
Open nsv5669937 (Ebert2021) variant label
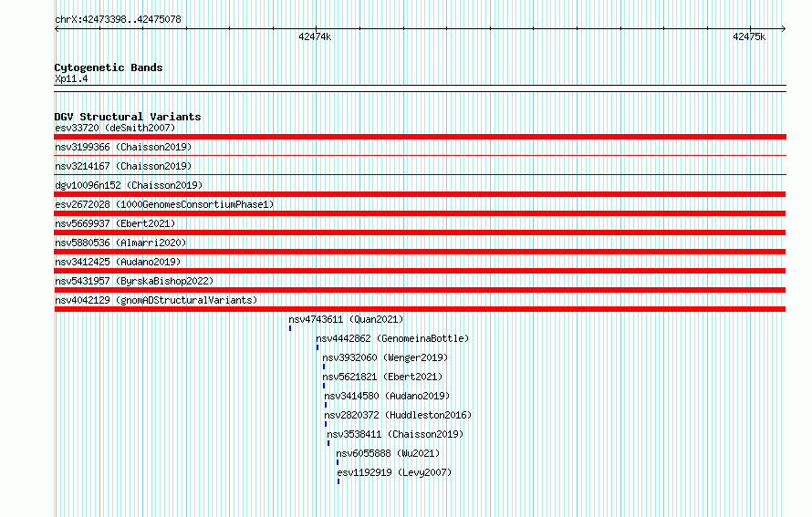tap(115, 223)
